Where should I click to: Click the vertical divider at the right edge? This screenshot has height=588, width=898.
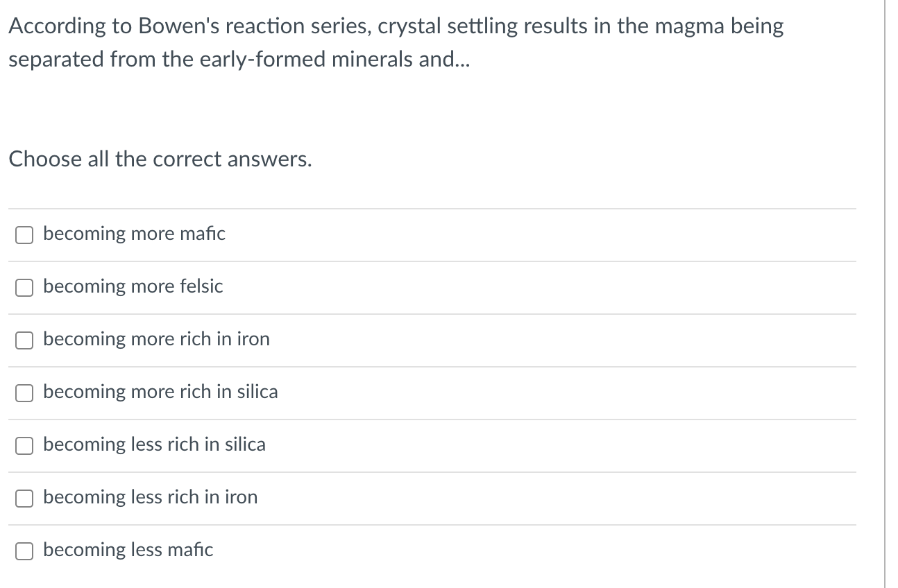(885, 294)
